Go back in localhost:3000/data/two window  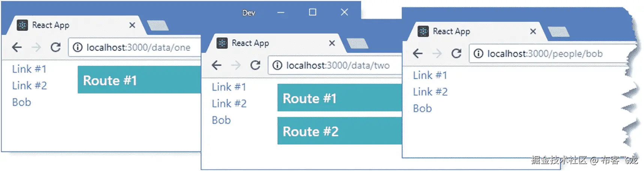(217, 65)
